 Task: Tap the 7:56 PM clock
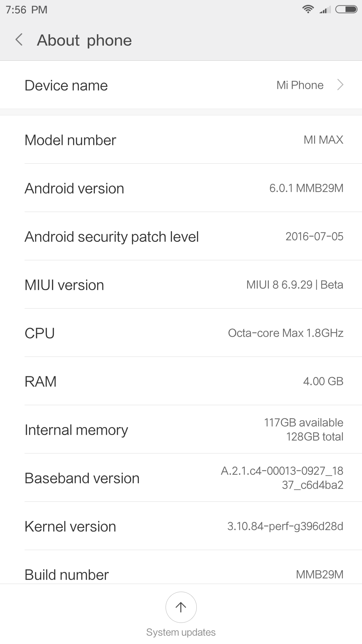26,10
